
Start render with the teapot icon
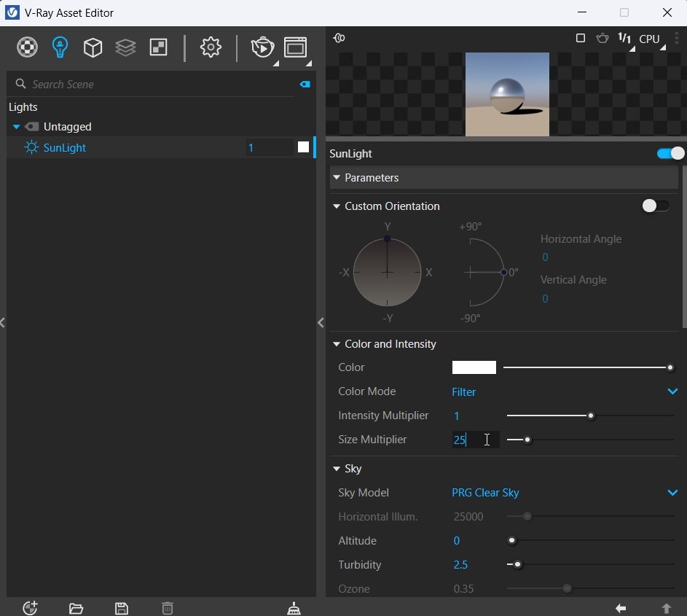pos(262,47)
